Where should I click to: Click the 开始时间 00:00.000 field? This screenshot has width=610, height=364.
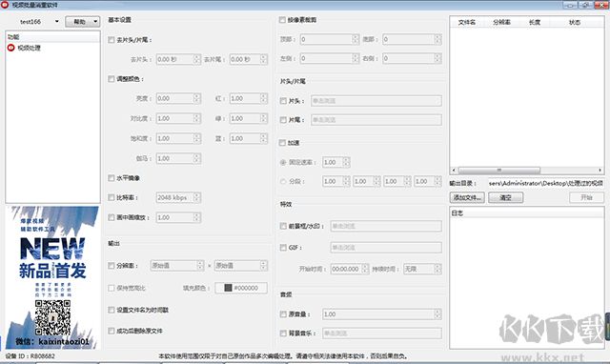(350, 269)
